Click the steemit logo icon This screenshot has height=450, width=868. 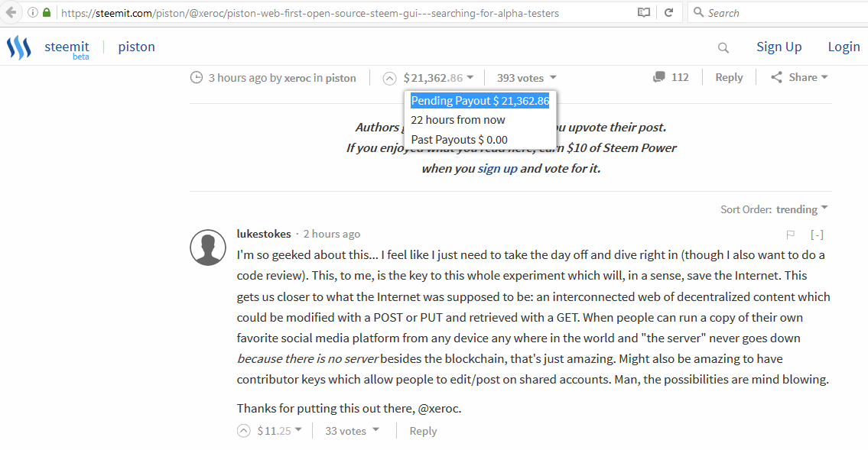point(19,47)
